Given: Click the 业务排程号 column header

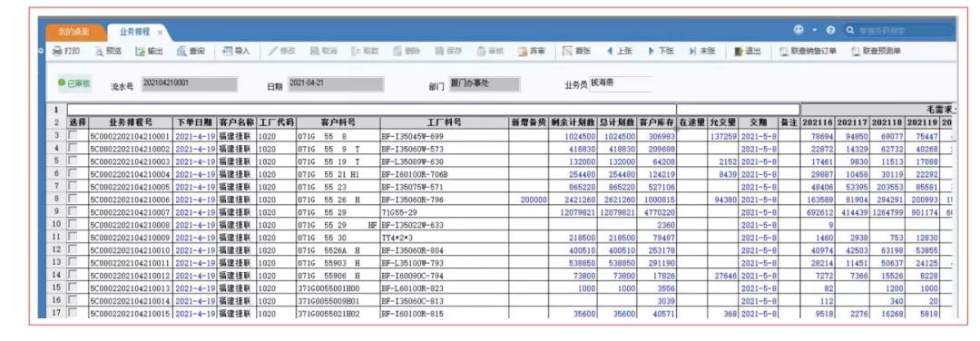Looking at the screenshot, I should pyautogui.click(x=131, y=123).
